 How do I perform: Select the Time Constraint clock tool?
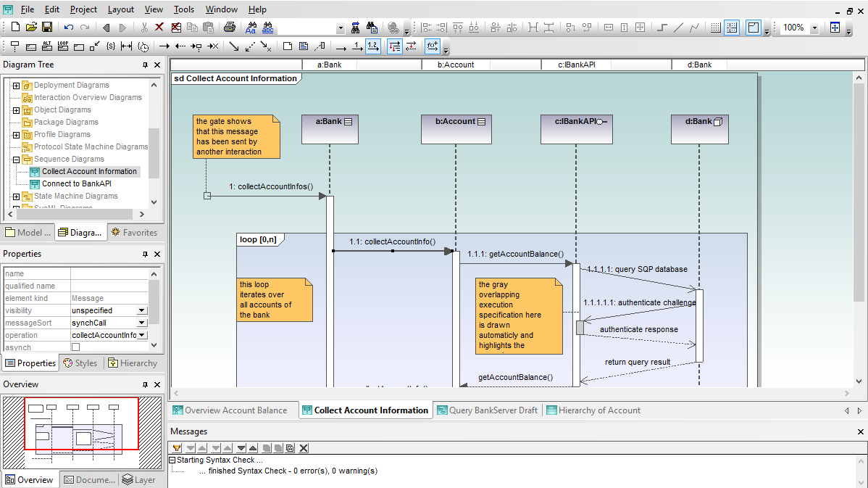tap(143, 46)
